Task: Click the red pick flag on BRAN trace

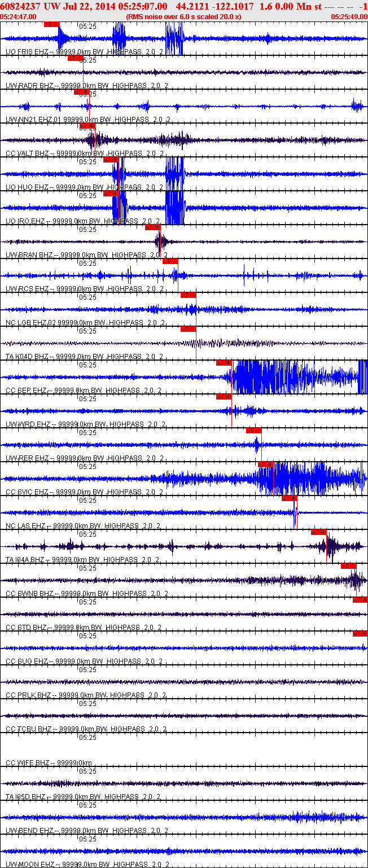Action: [153, 227]
